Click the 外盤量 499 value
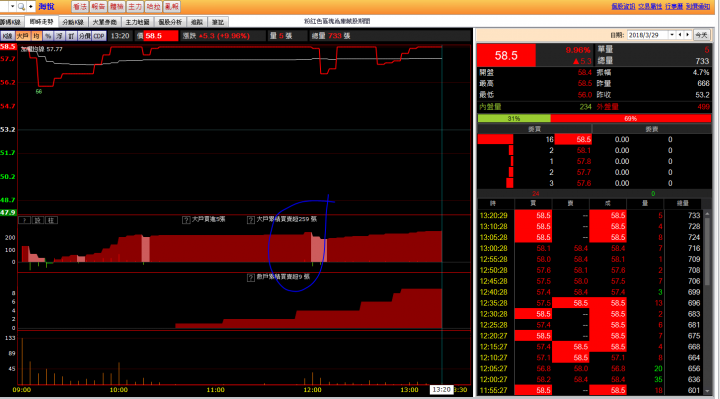The image size is (720, 399). click(703, 107)
